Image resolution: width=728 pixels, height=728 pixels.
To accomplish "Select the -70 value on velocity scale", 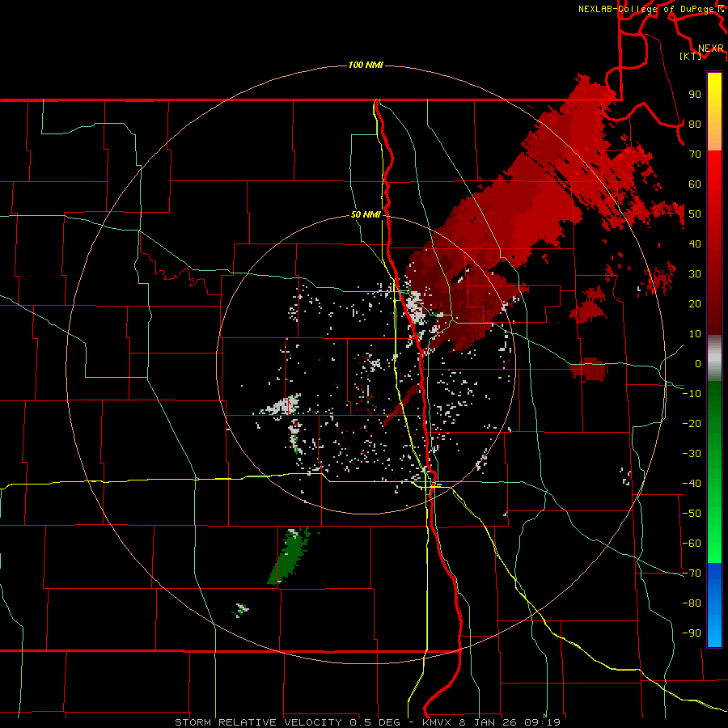I will (692, 574).
